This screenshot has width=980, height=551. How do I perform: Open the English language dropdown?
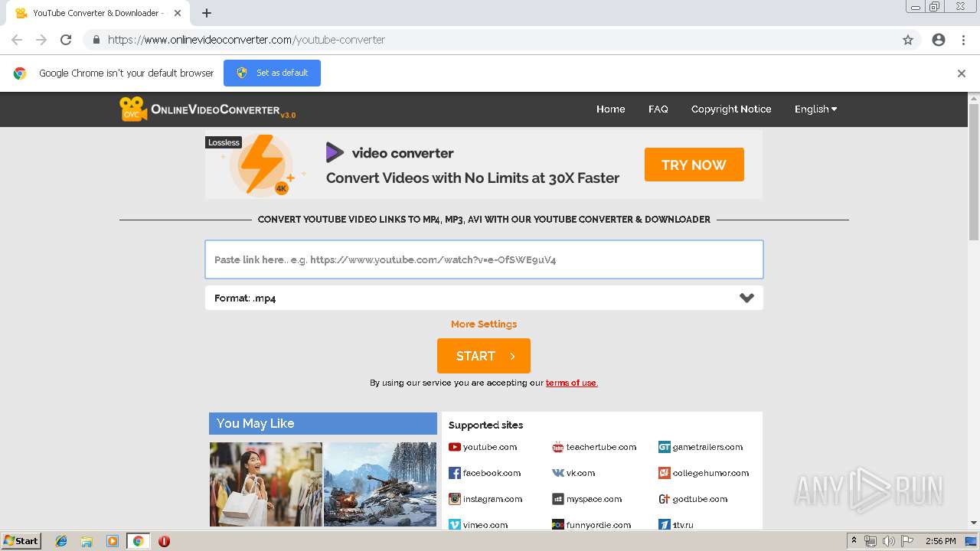tap(815, 109)
